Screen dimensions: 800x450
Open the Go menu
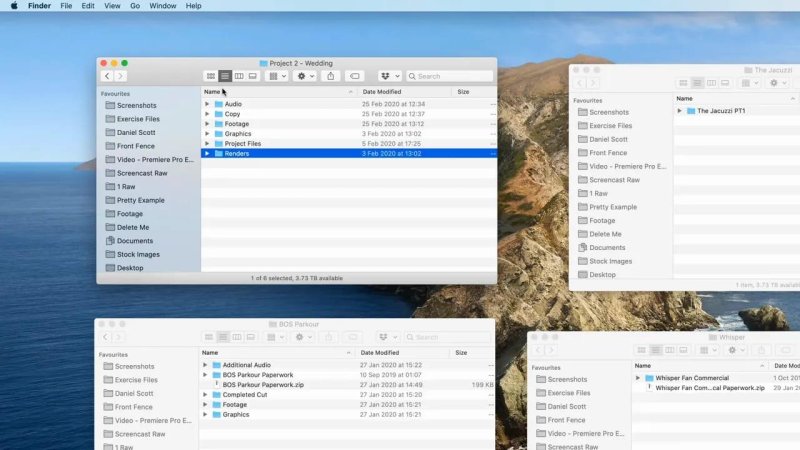tap(135, 6)
